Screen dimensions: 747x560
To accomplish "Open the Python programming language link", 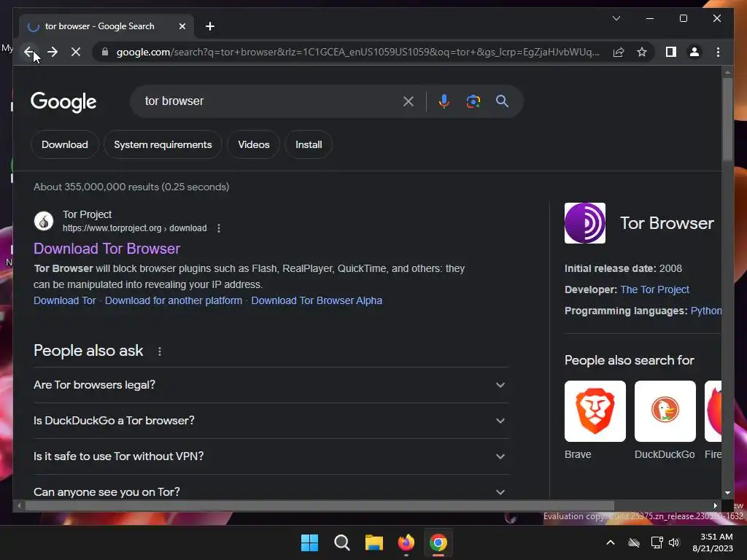I will coord(706,311).
